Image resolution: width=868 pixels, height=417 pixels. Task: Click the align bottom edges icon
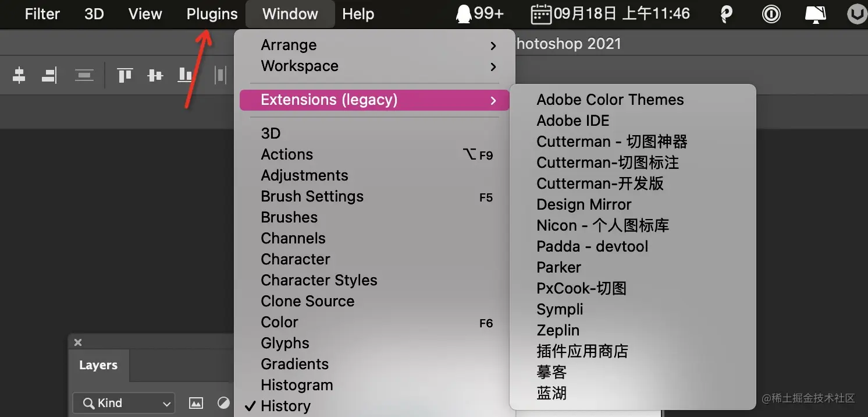(x=185, y=75)
